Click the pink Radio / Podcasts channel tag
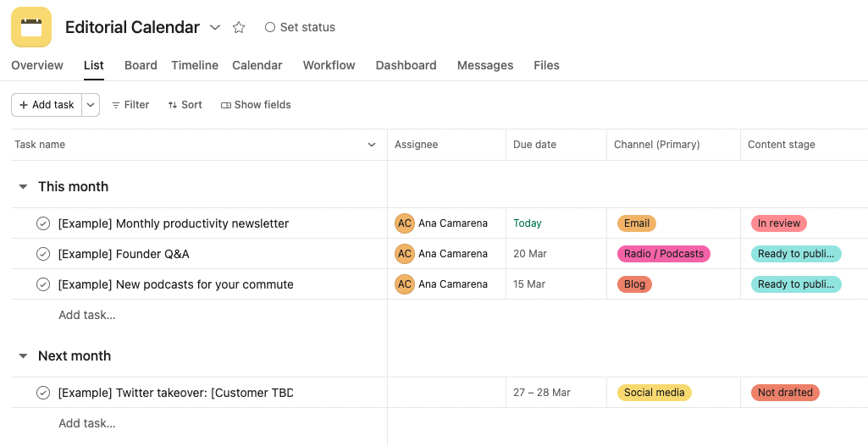The image size is (868, 446). tap(663, 254)
